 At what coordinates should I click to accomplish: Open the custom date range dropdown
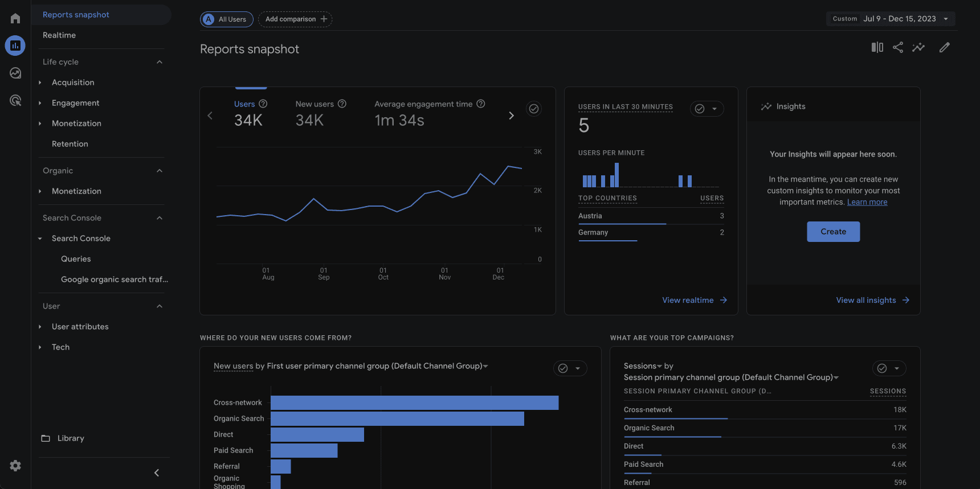891,19
